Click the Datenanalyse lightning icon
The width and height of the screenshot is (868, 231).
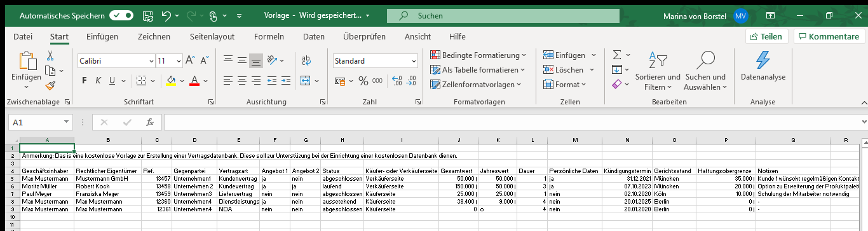[763, 60]
